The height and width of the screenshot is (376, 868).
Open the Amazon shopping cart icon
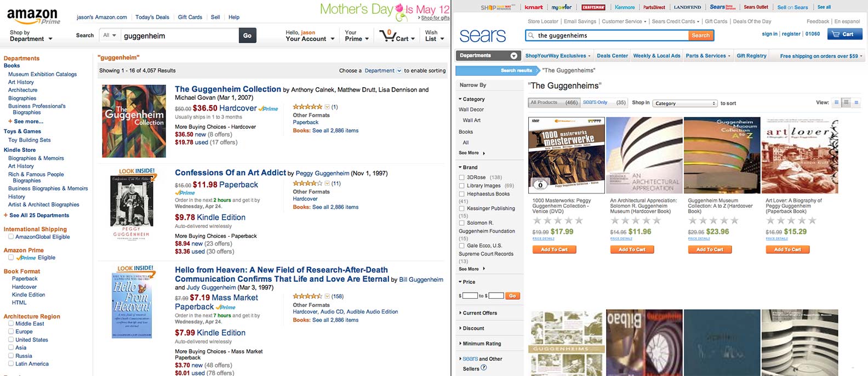click(x=394, y=36)
